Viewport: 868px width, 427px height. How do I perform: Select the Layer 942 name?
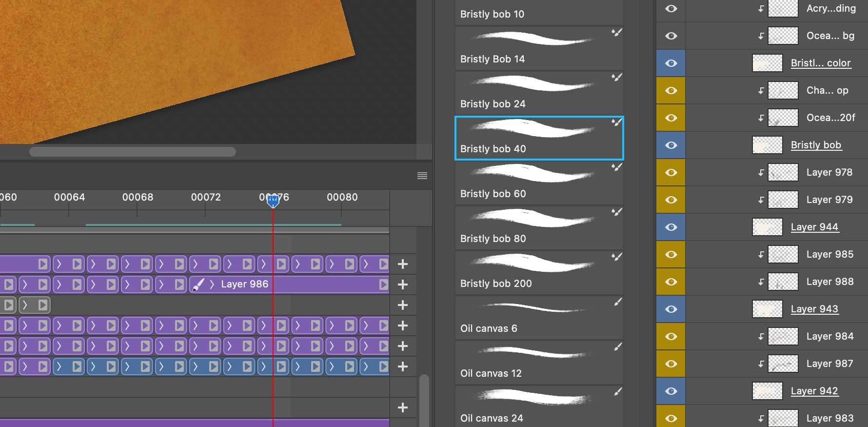pyautogui.click(x=814, y=391)
